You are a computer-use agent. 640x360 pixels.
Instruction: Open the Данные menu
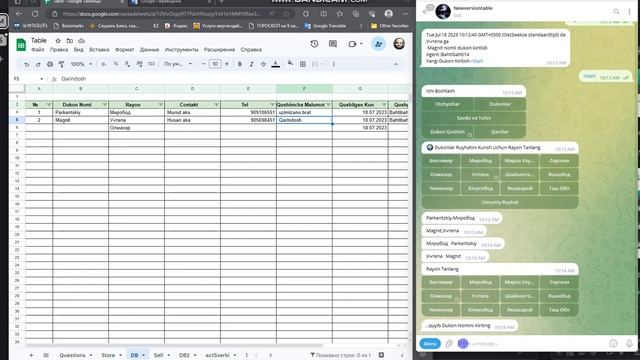click(149, 50)
